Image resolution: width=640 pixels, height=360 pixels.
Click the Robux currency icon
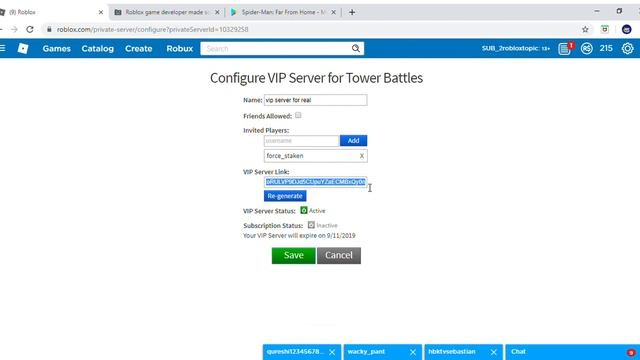pos(587,49)
